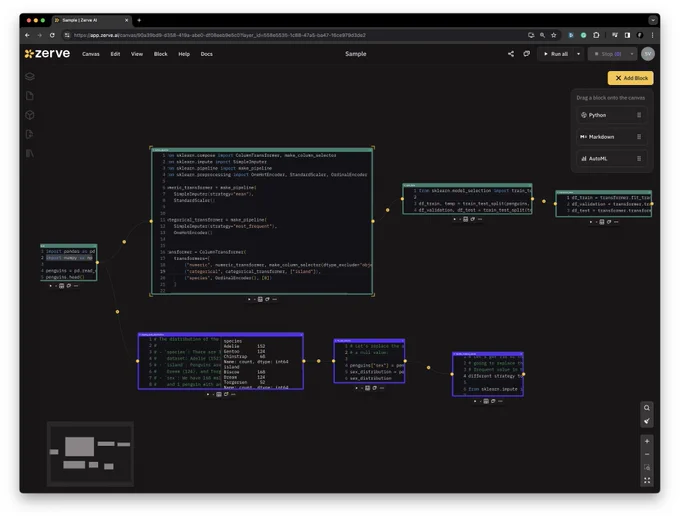Open the library books icon in left sidebar

(30, 153)
